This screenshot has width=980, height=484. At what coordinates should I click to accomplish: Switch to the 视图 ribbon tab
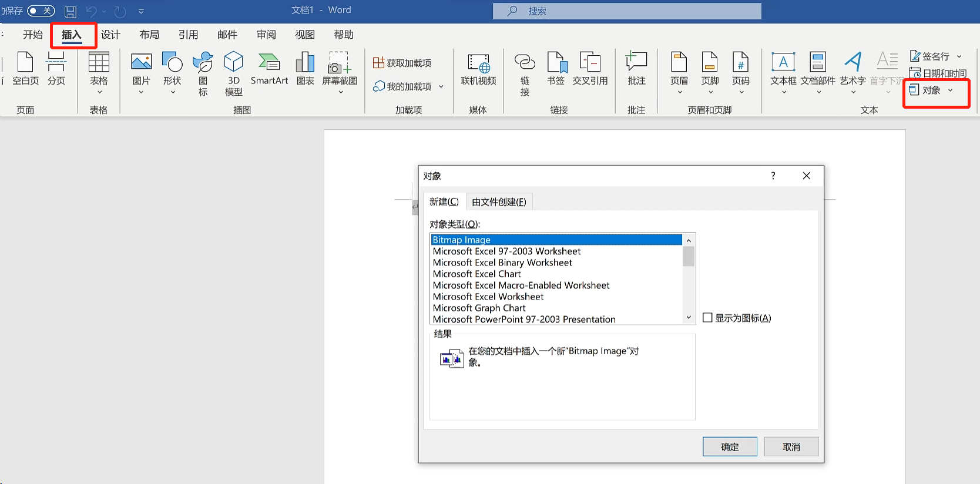(x=305, y=35)
